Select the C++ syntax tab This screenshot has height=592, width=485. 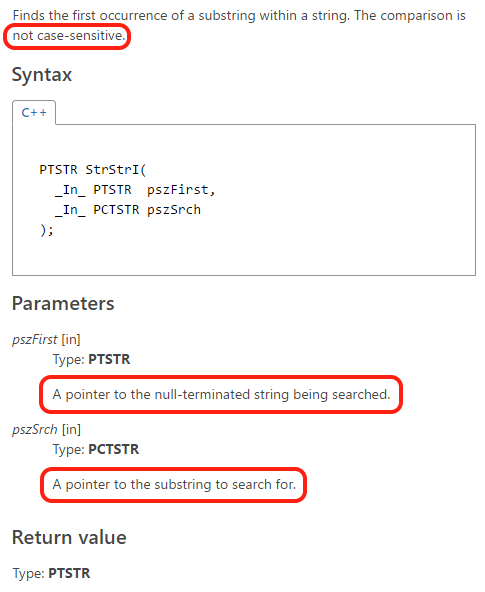34,113
